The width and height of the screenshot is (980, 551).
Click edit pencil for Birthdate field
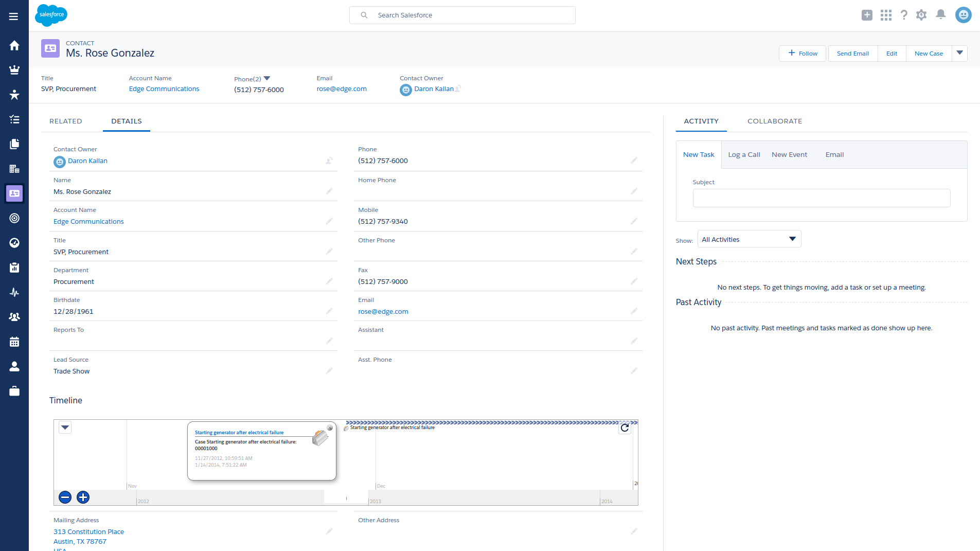(329, 311)
